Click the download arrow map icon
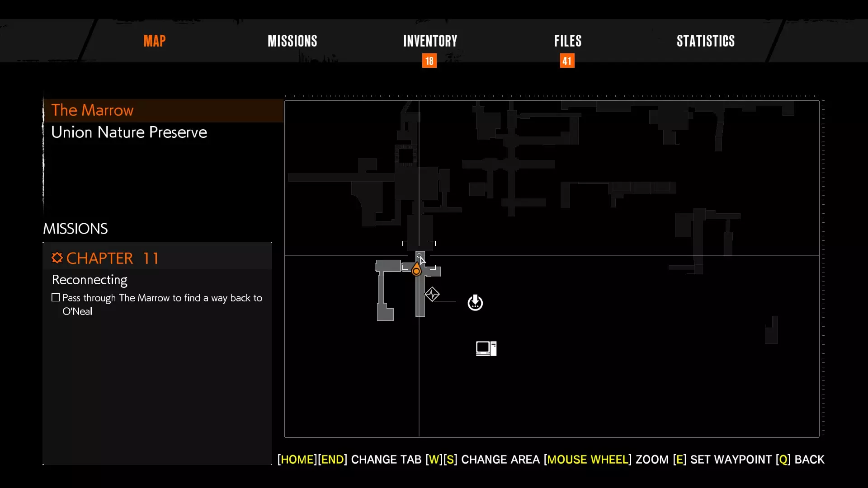 point(475,303)
